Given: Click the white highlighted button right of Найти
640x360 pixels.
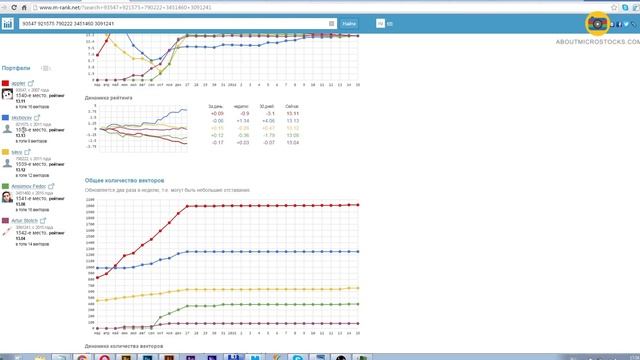Looking at the screenshot, I should click(380, 24).
